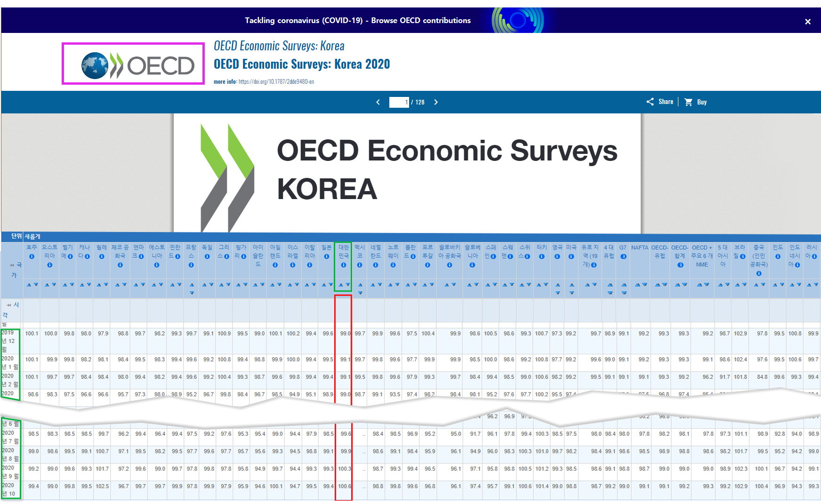Sort 호주 column descending with down arrow

[36, 285]
